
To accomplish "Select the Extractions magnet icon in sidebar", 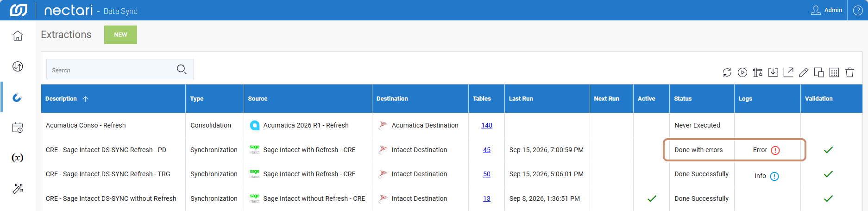I will click(18, 97).
